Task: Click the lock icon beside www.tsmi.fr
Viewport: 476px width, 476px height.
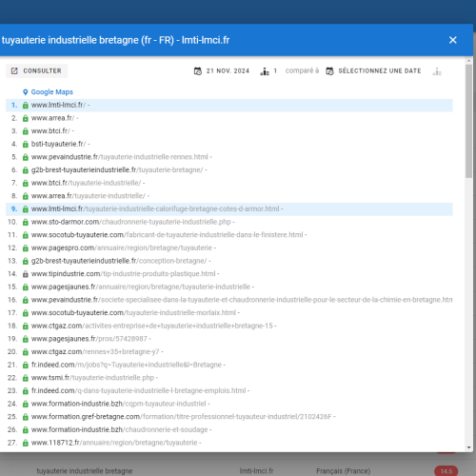Action: tap(26, 378)
